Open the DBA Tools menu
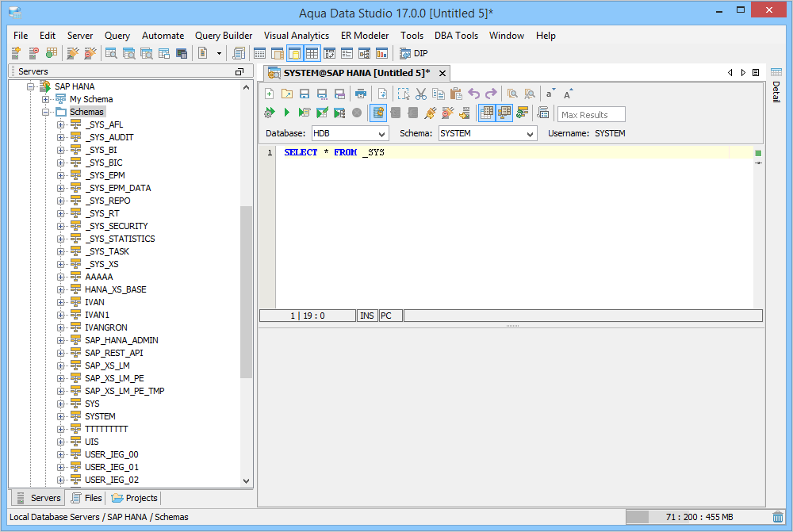 [x=456, y=36]
